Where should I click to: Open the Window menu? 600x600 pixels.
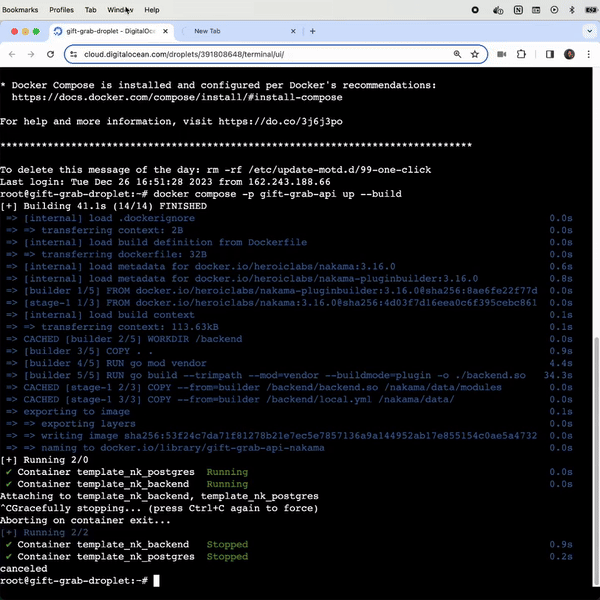coord(120,10)
